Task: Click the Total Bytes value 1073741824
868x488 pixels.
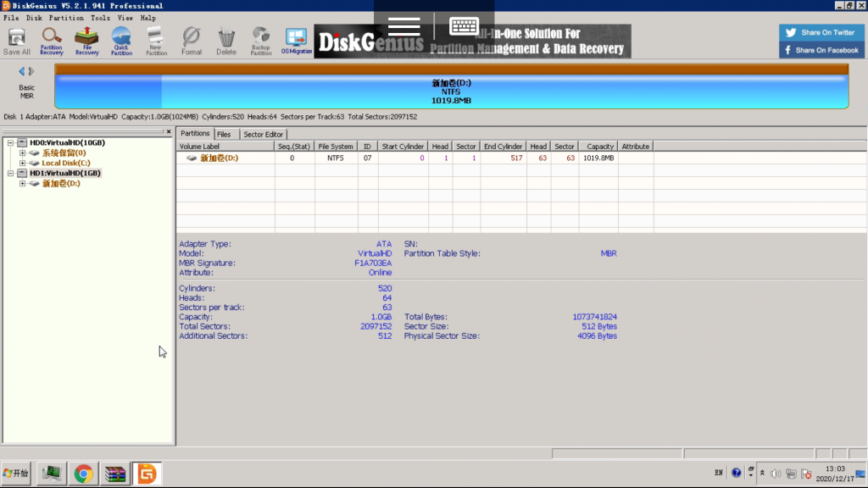Action: pos(594,317)
